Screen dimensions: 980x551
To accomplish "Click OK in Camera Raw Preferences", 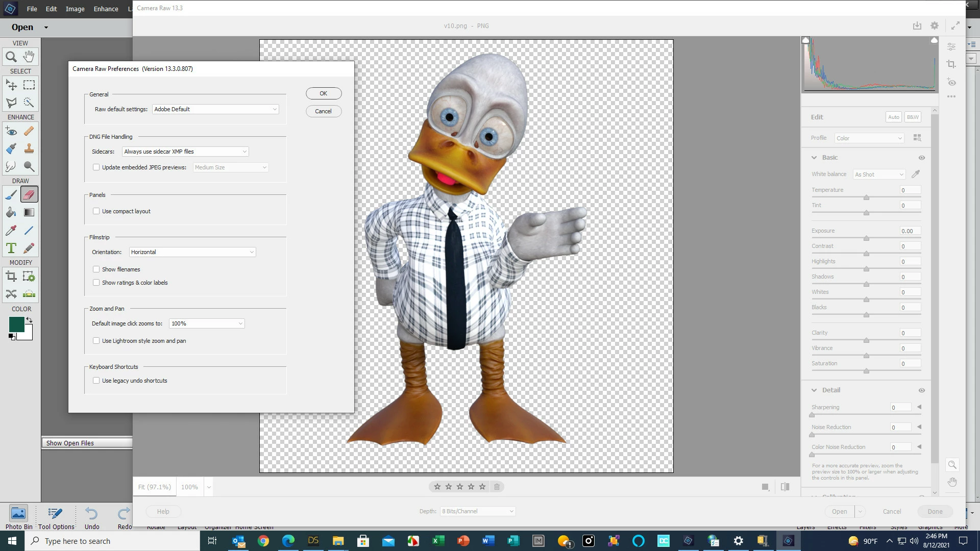I will tap(324, 93).
